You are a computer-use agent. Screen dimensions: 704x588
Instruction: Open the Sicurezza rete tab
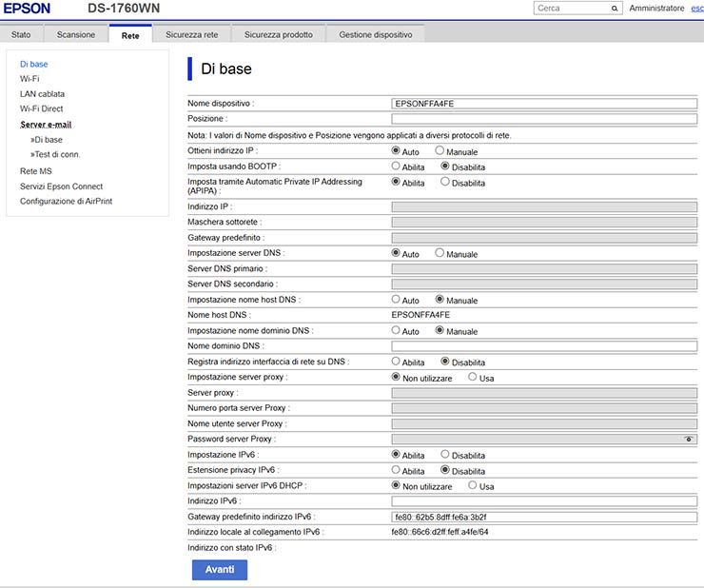point(191,34)
